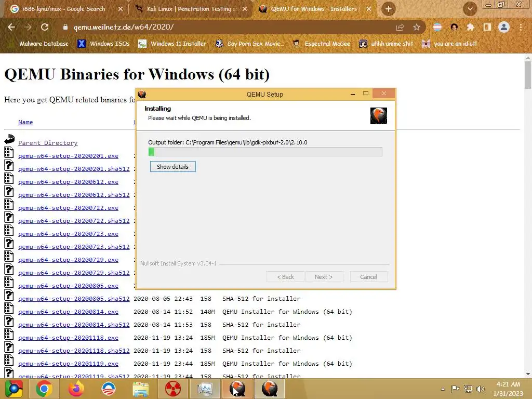Screen dimensions: 532x399
Task: Download qemu-w64-setup-20200814.exe
Action: click(x=68, y=312)
